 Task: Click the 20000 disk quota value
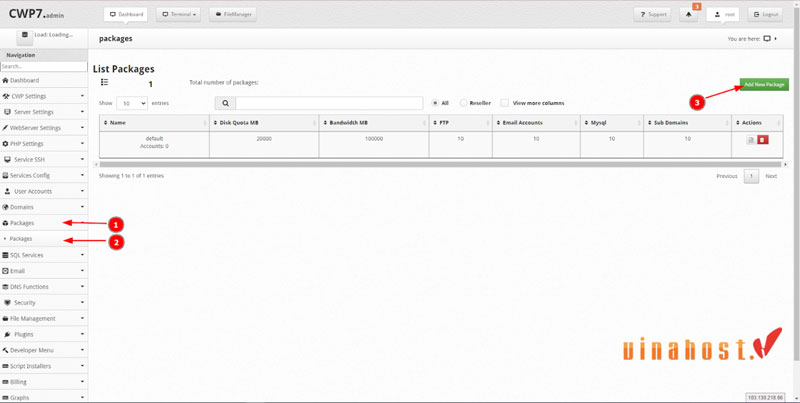tap(264, 139)
